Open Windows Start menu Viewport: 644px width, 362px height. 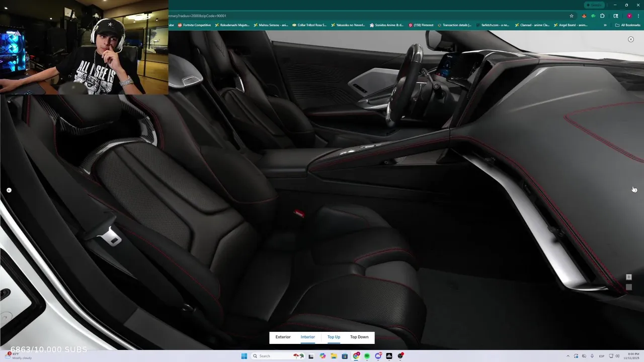[x=244, y=356]
